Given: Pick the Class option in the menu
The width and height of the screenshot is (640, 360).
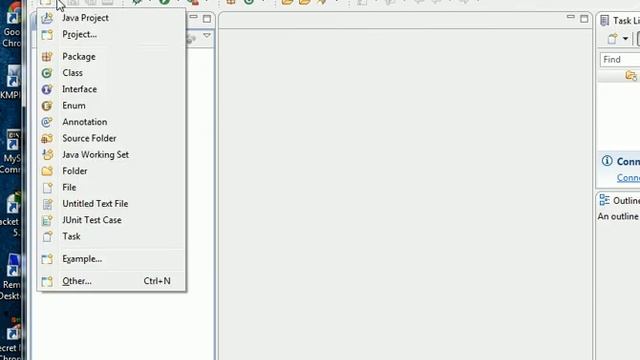Looking at the screenshot, I should click(111, 73).
